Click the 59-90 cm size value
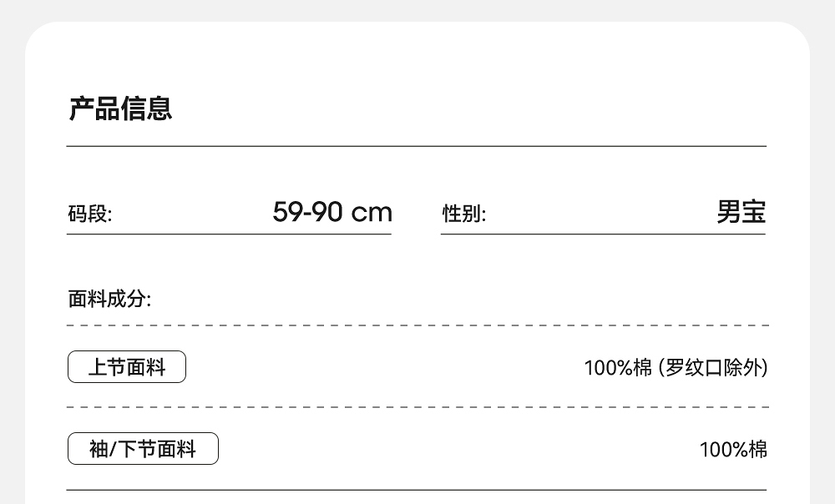This screenshot has height=504, width=835. [331, 212]
